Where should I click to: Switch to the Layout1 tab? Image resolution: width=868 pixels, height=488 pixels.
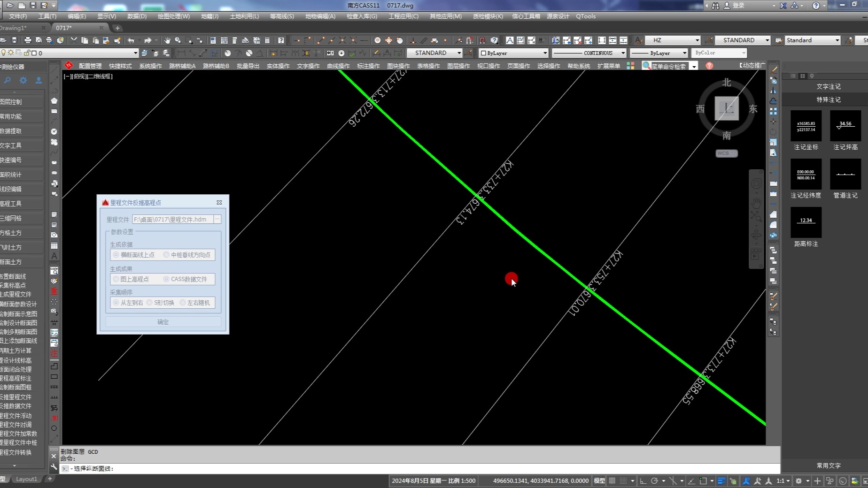[26, 479]
